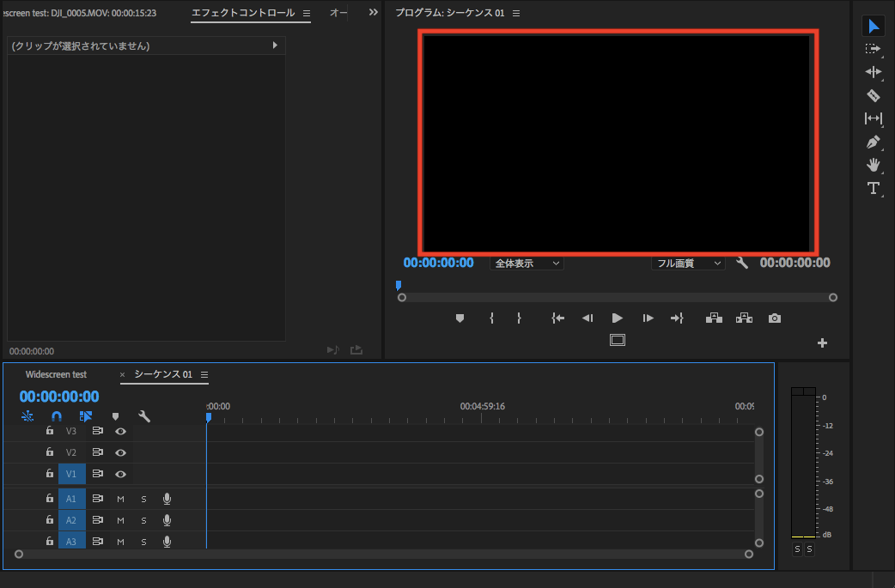
Task: Click the blue timeline playhead timecode
Action: point(59,397)
